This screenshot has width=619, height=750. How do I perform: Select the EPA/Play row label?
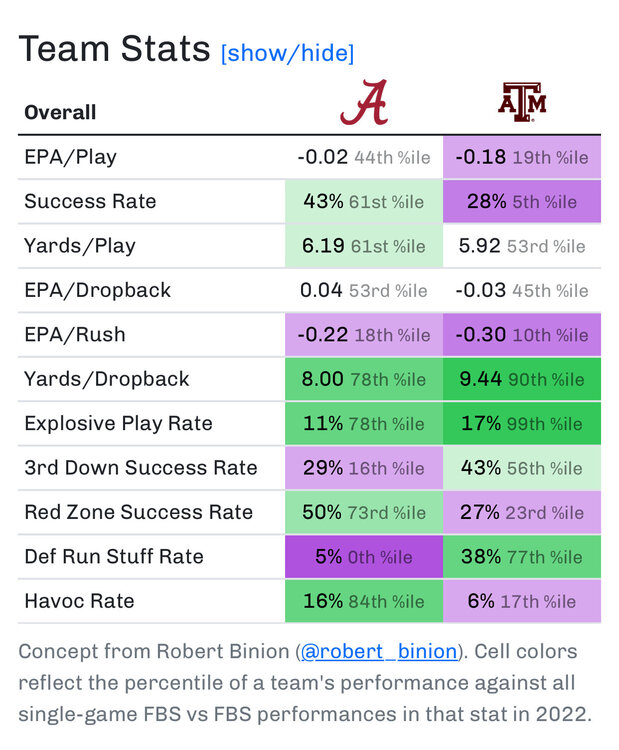click(70, 157)
